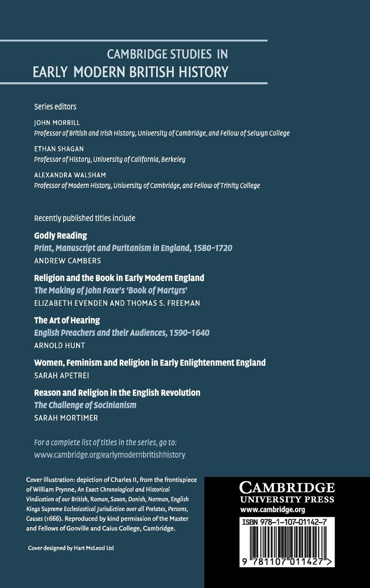Click series editor name John Morrill
The width and height of the screenshot is (370, 588).
57,123
